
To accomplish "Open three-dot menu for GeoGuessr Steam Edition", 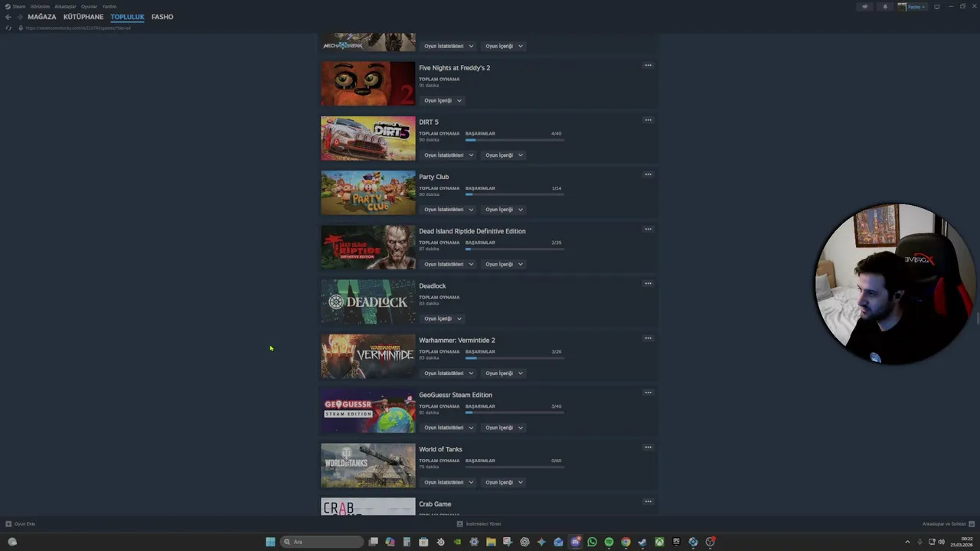I will pyautogui.click(x=648, y=393).
